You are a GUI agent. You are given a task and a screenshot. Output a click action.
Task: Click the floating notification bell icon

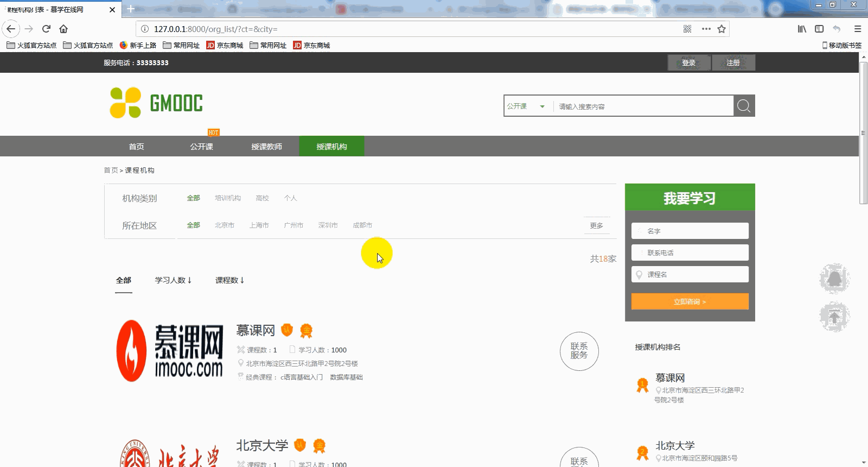click(834, 279)
